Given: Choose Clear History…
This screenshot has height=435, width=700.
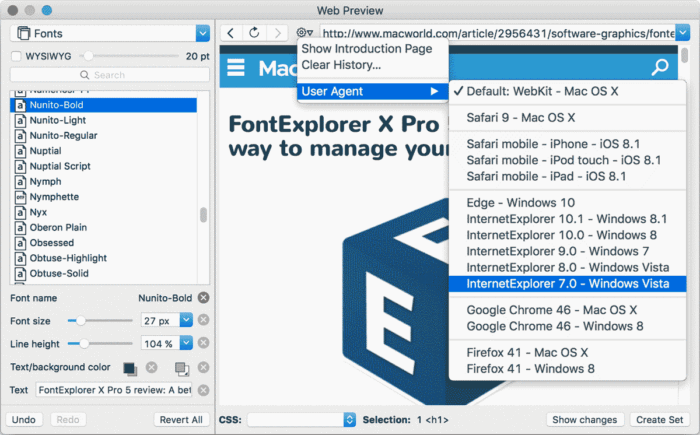Looking at the screenshot, I should pyautogui.click(x=341, y=65).
